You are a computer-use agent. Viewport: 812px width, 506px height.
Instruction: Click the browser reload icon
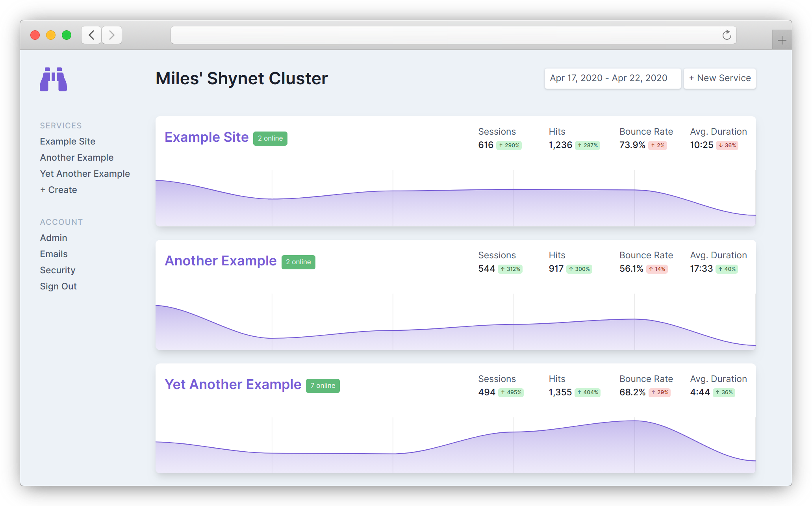[727, 35]
